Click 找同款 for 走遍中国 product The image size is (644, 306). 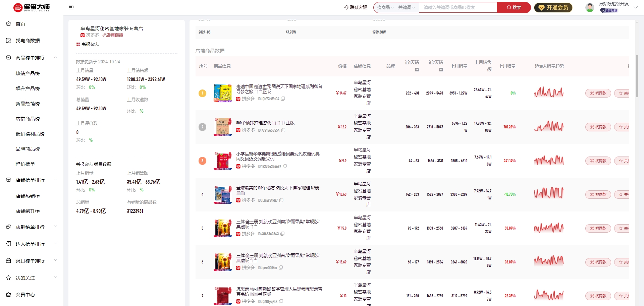[x=598, y=93]
